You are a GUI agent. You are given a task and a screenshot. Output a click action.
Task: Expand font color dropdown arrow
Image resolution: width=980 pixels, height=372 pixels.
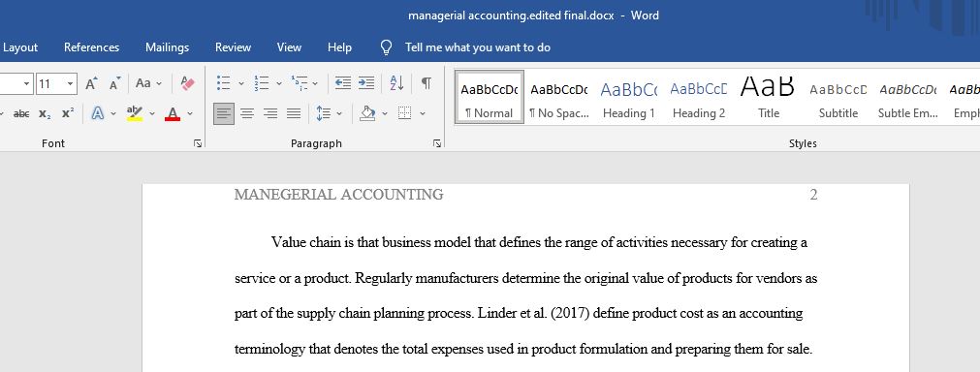pyautogui.click(x=190, y=113)
